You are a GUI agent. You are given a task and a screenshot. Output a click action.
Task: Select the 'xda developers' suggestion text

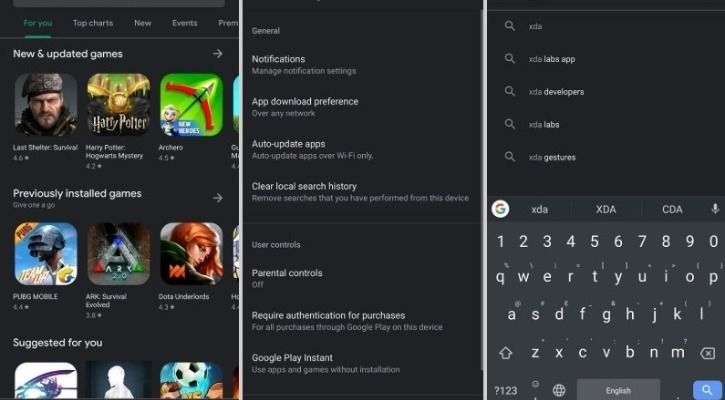pyautogui.click(x=556, y=92)
